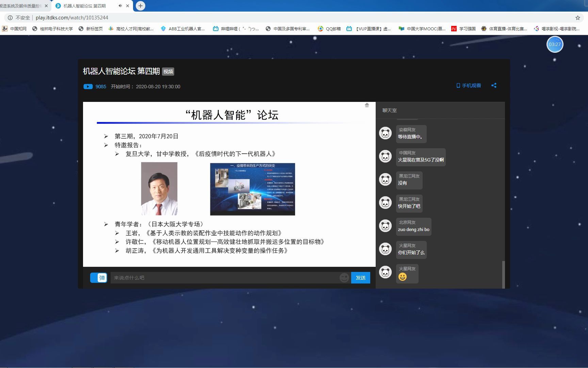Click the 视频 badge beside the title
Image resolution: width=588 pixels, height=368 pixels.
pyautogui.click(x=168, y=72)
